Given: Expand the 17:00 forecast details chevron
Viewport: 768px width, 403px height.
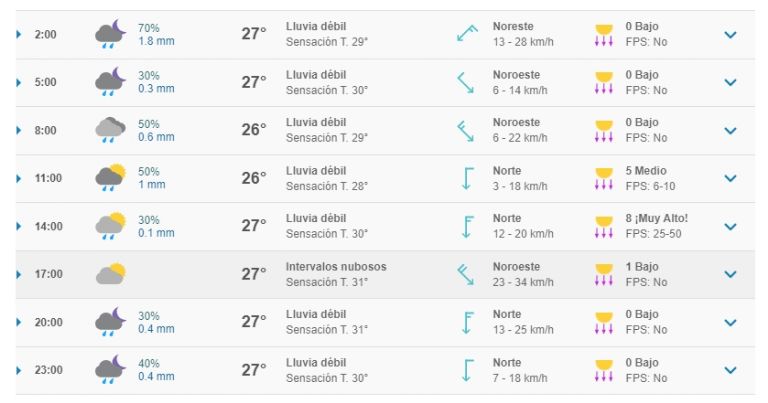Looking at the screenshot, I should pyautogui.click(x=730, y=274).
